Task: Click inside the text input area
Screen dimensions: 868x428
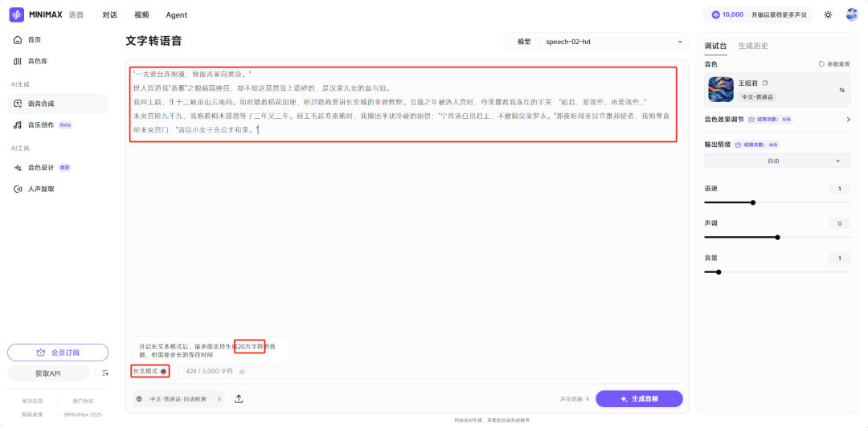Action: 402,225
